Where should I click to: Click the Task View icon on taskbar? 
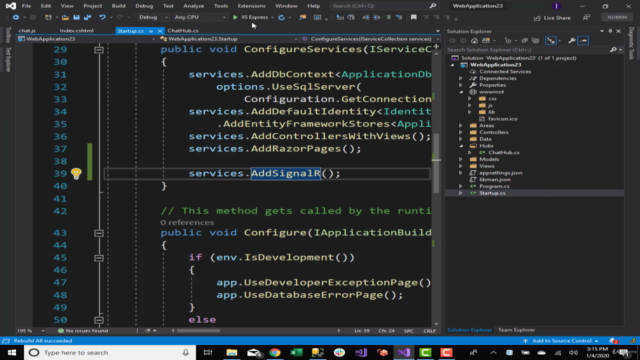click(x=208, y=352)
